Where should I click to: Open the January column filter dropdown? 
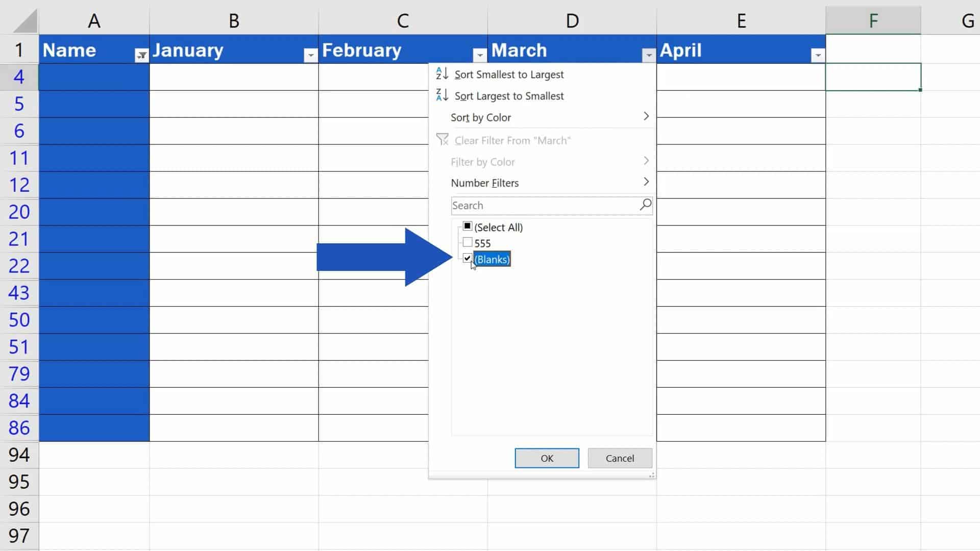[x=310, y=54]
